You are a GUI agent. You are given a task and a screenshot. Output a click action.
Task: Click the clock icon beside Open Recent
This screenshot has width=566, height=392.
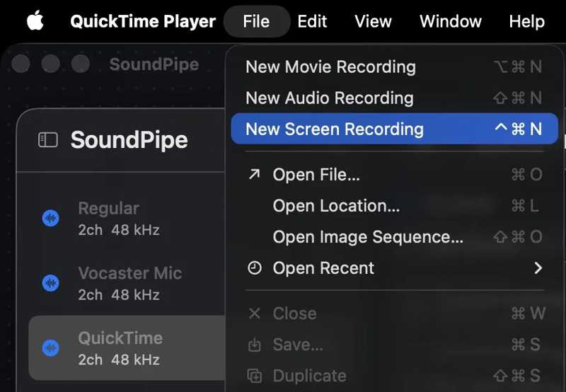(255, 268)
